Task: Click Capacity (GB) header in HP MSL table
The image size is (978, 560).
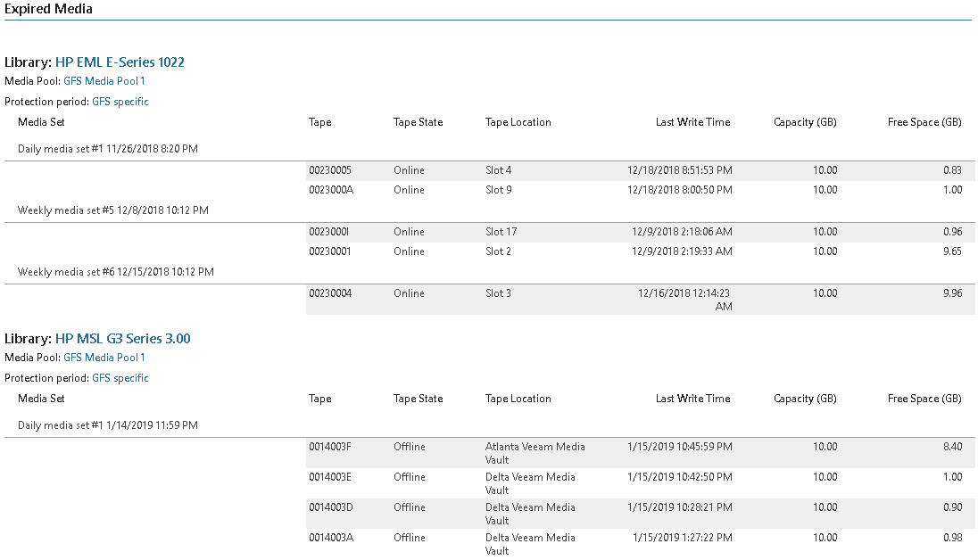Action: (x=805, y=399)
